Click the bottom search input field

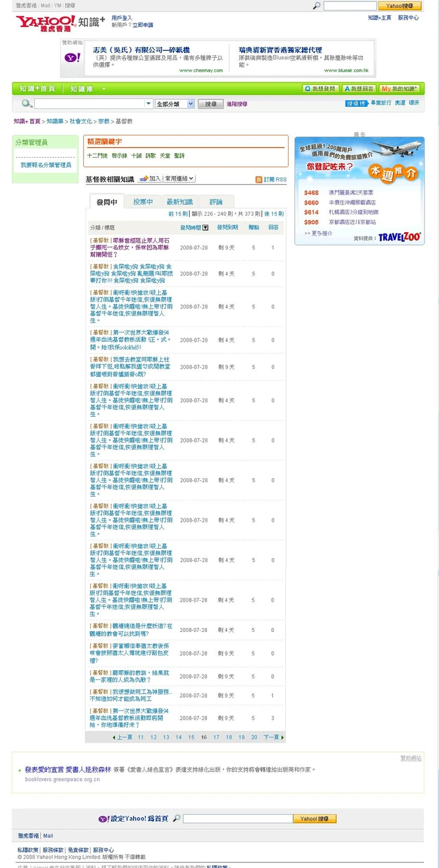pos(237,819)
